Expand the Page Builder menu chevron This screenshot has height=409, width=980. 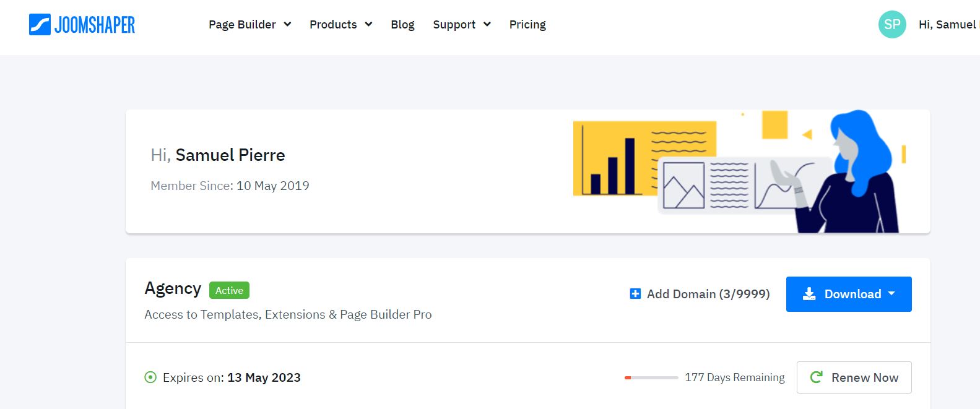[x=287, y=25]
